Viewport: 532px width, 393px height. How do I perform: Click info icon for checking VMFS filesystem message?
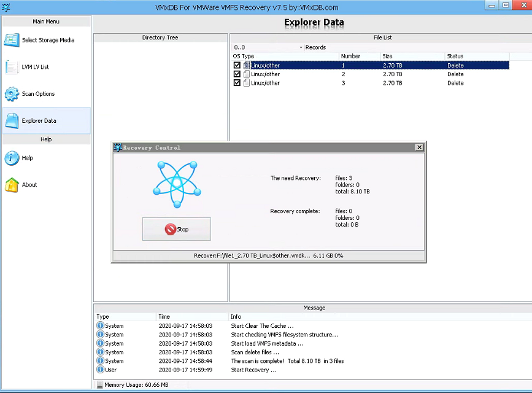(100, 335)
